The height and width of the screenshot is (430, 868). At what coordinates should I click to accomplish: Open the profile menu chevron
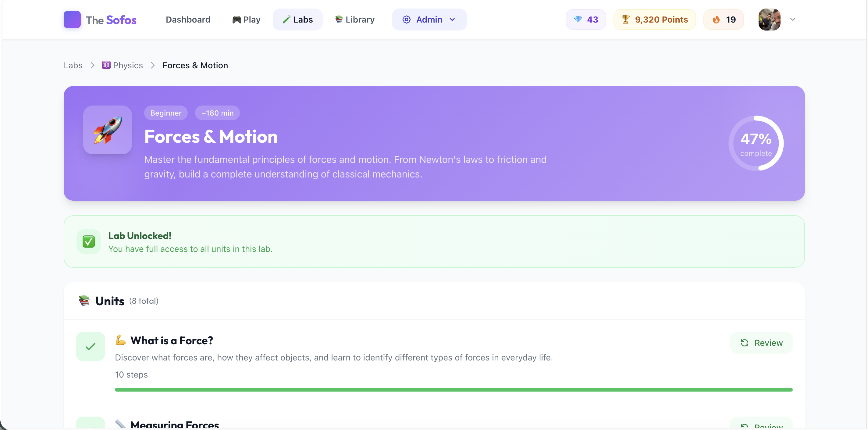[792, 20]
